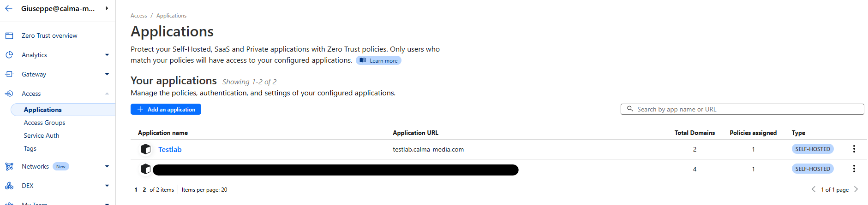Open the Testlab application link
Image resolution: width=868 pixels, height=205 pixels.
click(x=170, y=149)
